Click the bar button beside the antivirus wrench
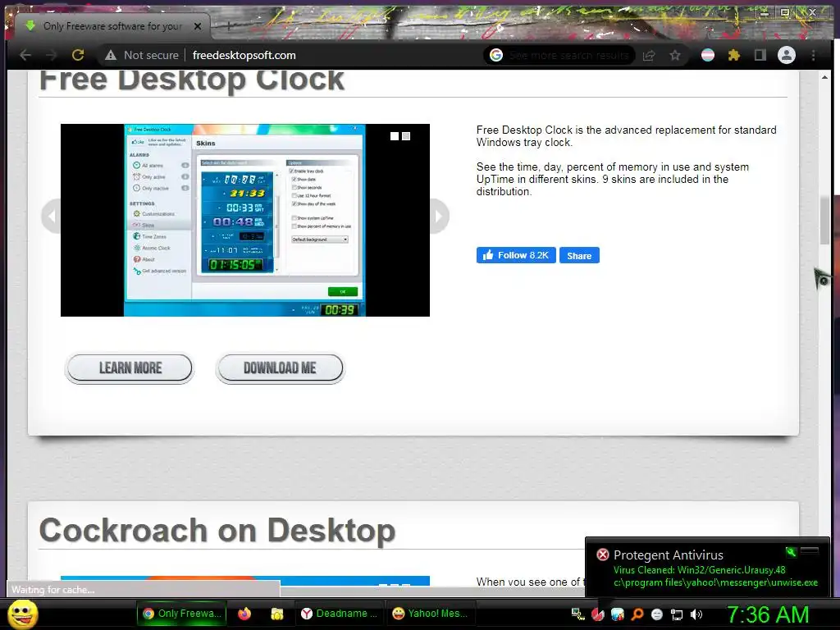Viewport: 840px width, 630px height. tap(810, 551)
